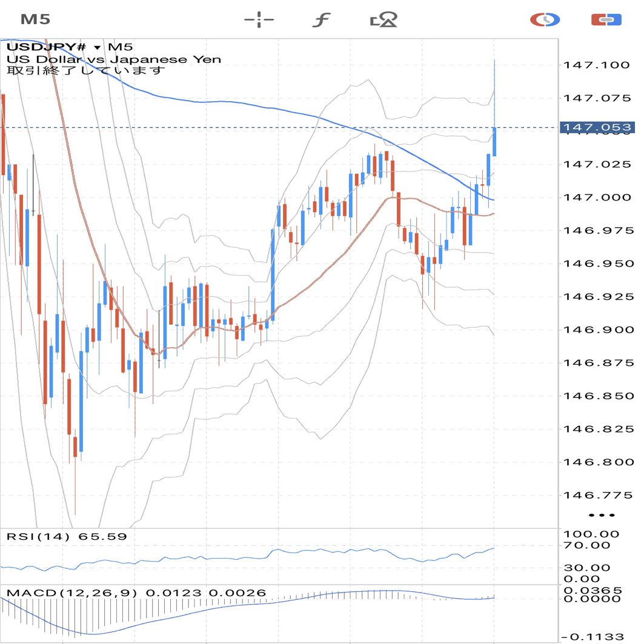The width and height of the screenshot is (644, 644).
Task: Open the indicators (f) menu
Action: pos(321,19)
